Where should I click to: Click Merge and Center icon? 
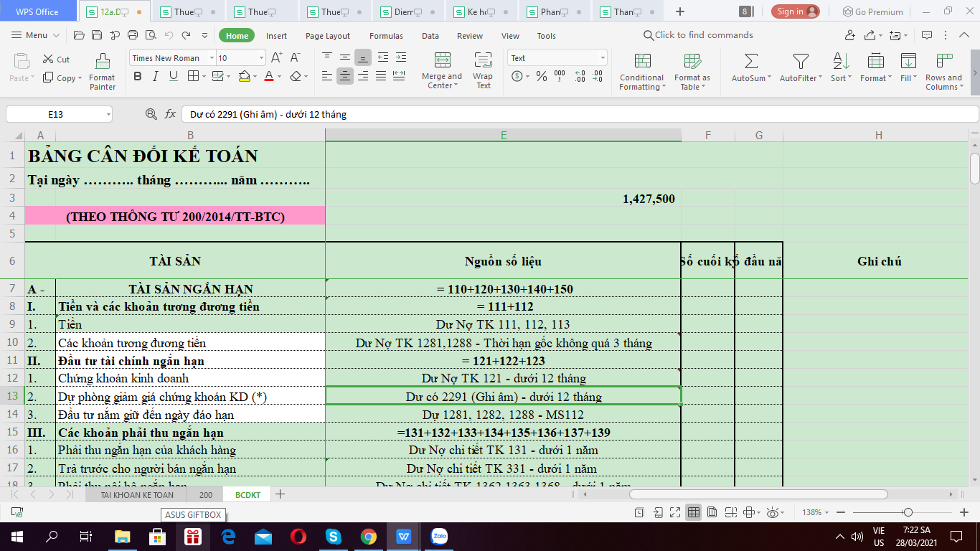442,62
